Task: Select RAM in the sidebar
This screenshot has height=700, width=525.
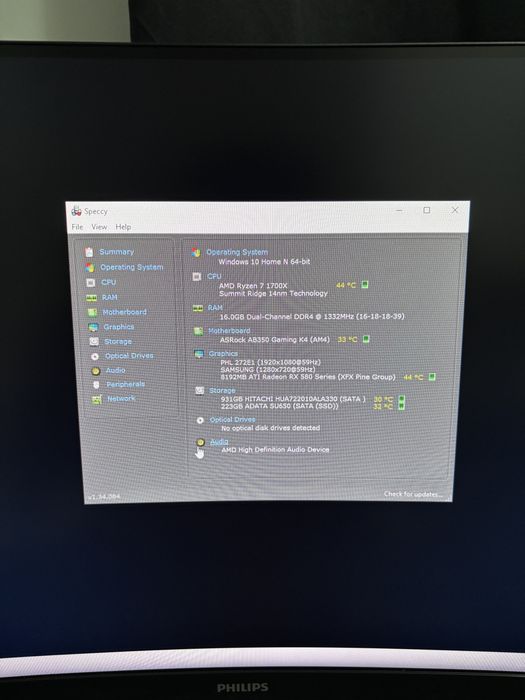Action: point(109,297)
